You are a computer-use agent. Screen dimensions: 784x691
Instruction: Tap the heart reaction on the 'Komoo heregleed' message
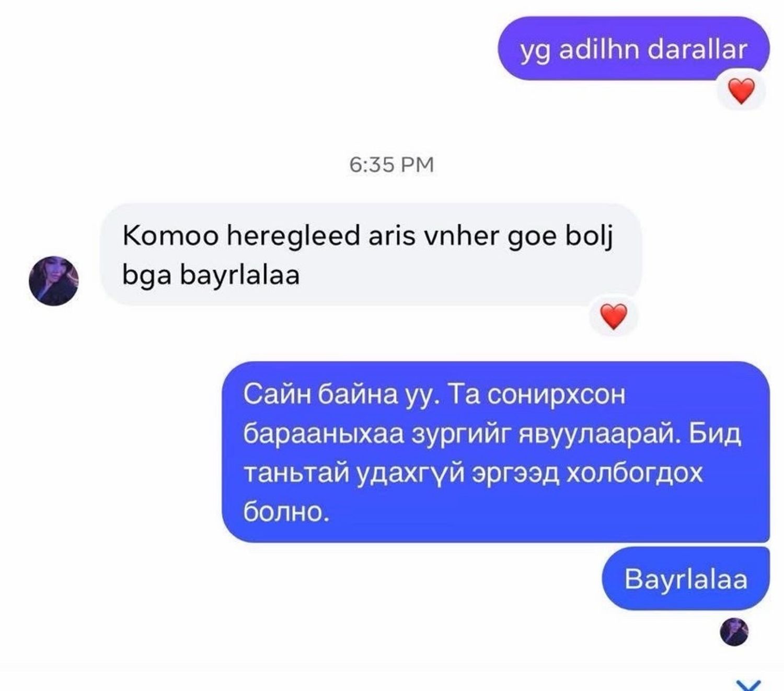point(614,317)
